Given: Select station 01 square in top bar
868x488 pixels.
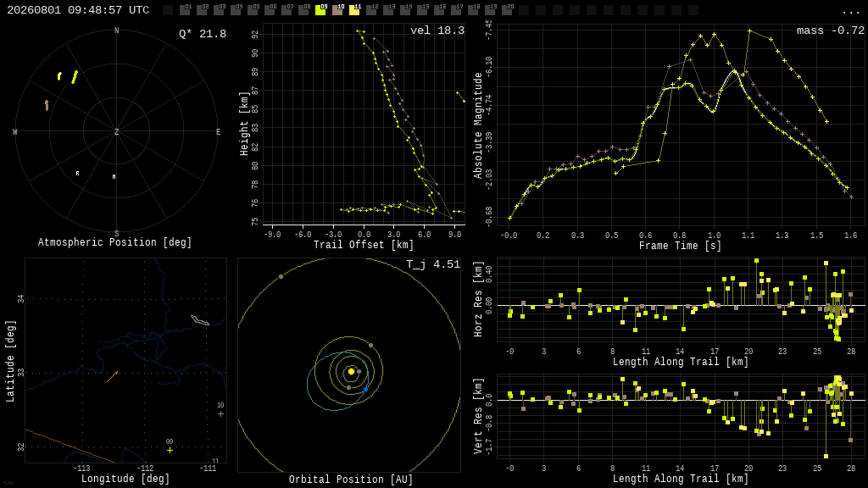Looking at the screenshot, I should (x=185, y=10).
